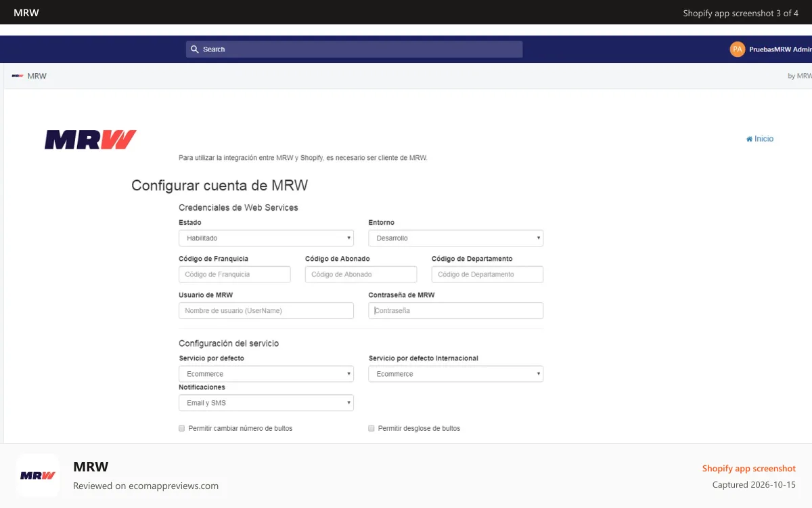Click 'Shopify app screenshot 3 of 4' text
The height and width of the screenshot is (508, 812).
[x=741, y=13]
